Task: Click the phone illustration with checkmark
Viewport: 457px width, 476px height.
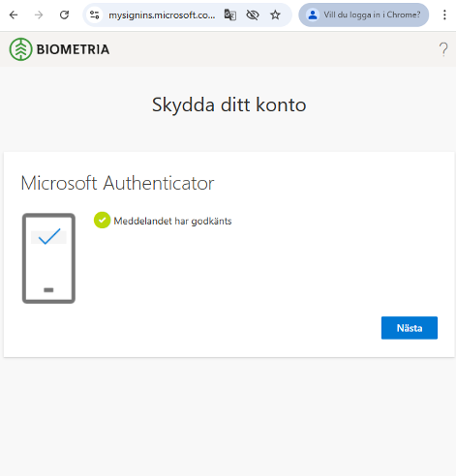Action: pos(48,258)
